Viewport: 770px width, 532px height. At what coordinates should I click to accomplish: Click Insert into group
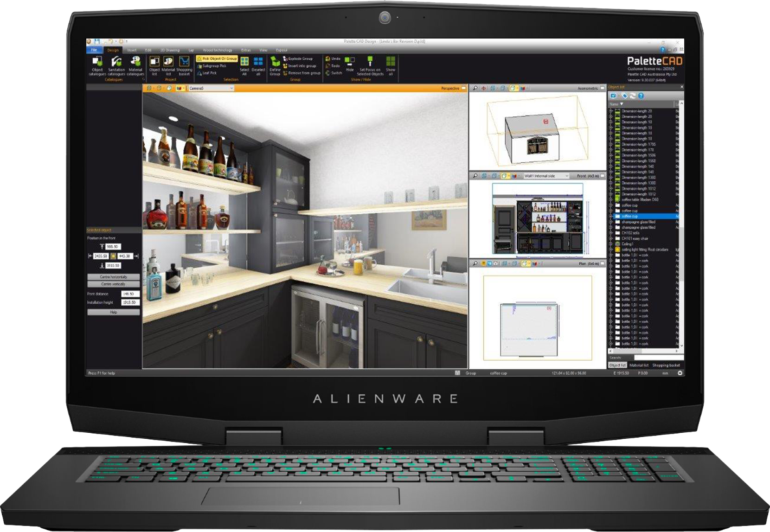299,66
